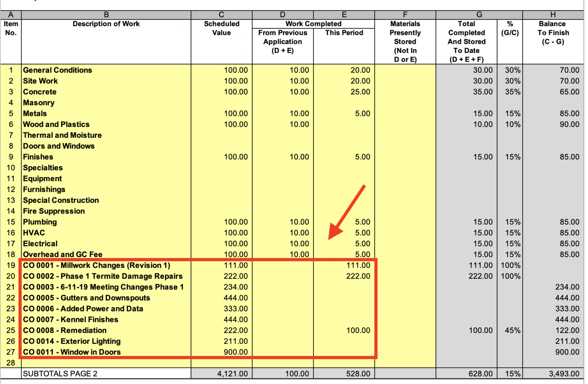Select the 'Finishes' description cell
This screenshot has height=384, width=588.
106,157
